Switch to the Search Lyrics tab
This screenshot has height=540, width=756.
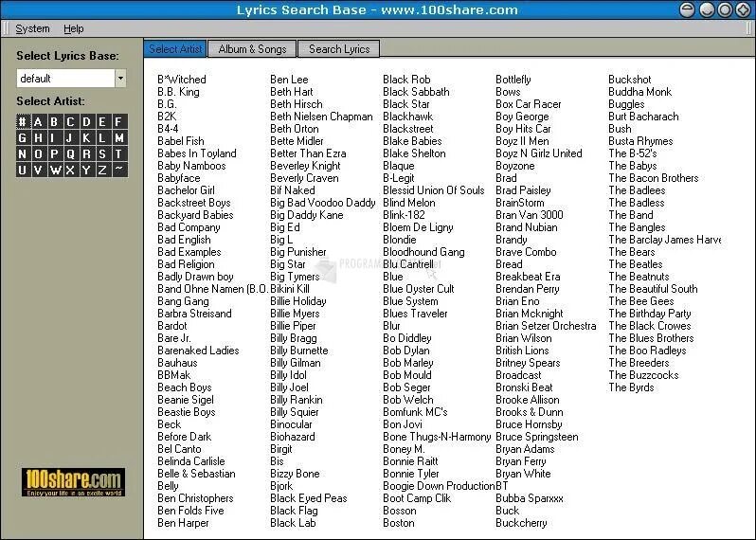point(339,49)
